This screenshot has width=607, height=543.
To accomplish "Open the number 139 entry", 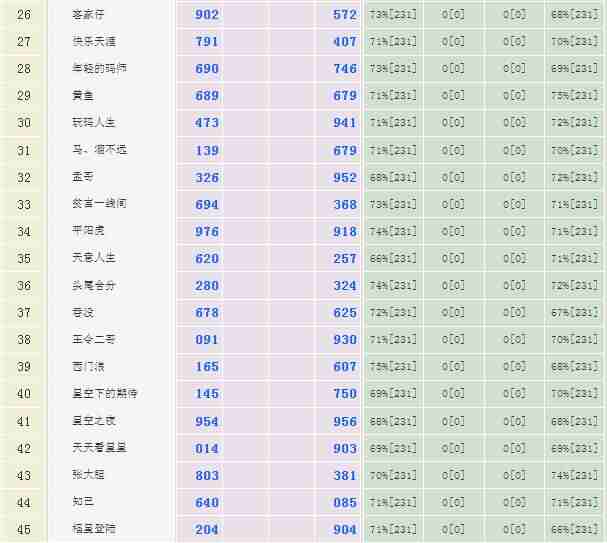I will click(207, 150).
